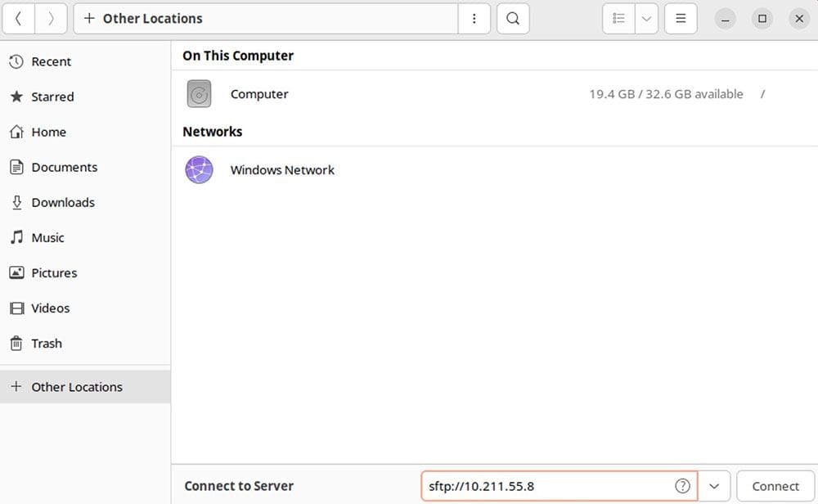Open the three-dot path options menu
The image size is (818, 504).
click(474, 19)
